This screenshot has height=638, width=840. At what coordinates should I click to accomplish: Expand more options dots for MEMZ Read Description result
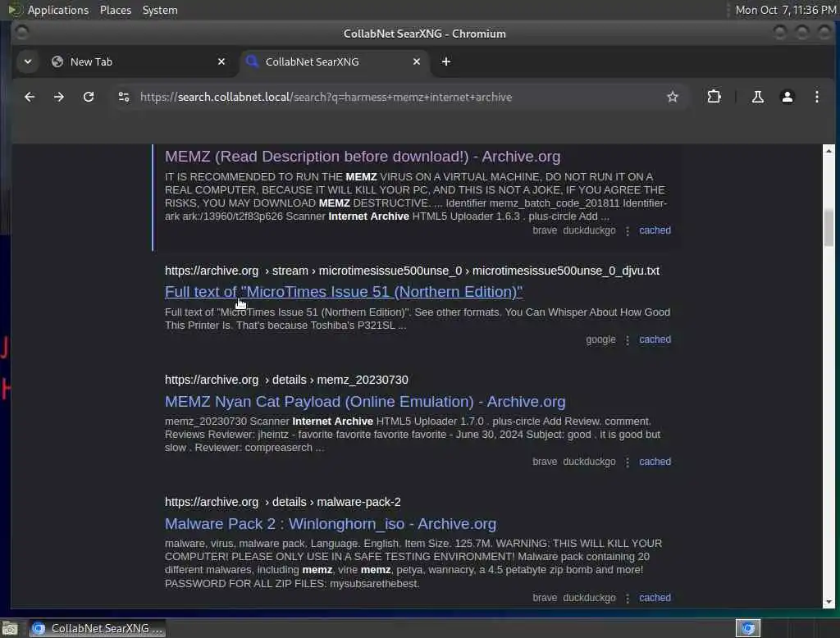point(628,231)
